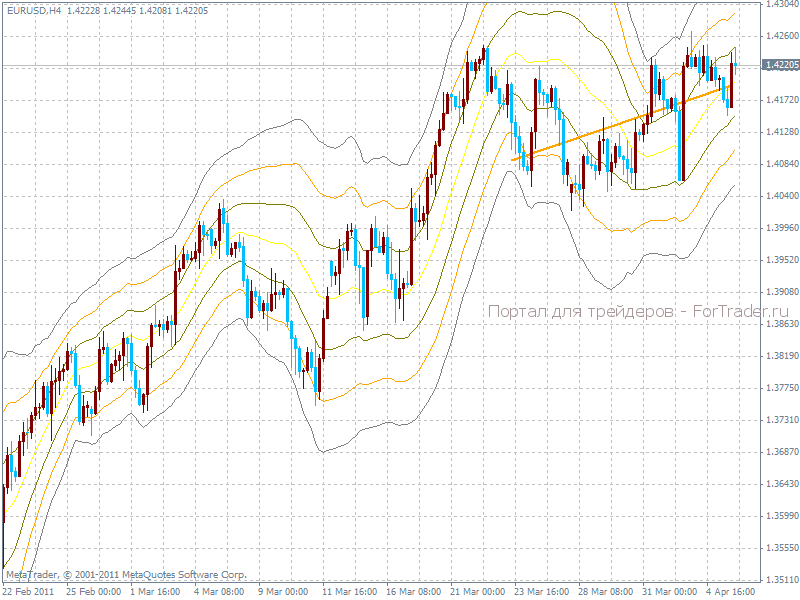The width and height of the screenshot is (800, 600).
Task: Click the 4 Mar 08:00 time label
Action: (x=221, y=591)
